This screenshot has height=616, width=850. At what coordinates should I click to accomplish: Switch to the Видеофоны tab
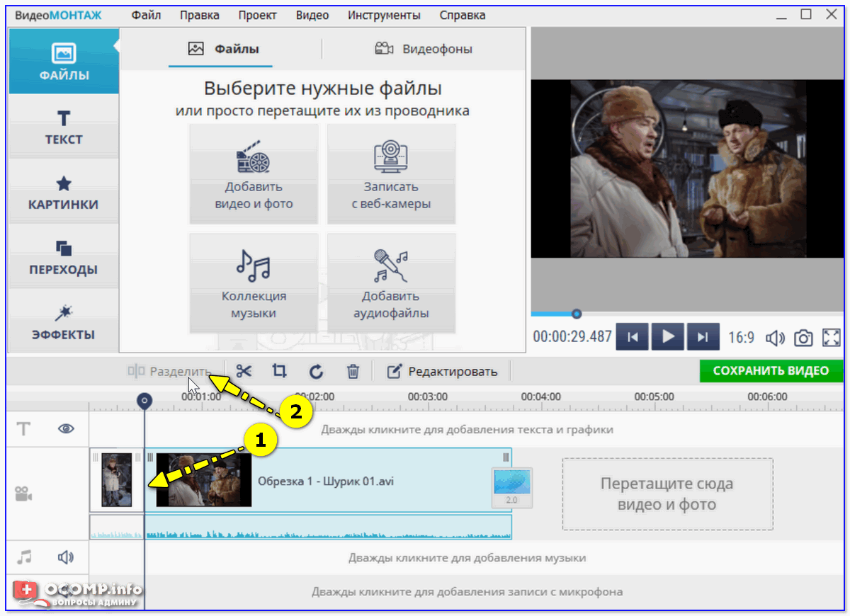click(x=424, y=49)
